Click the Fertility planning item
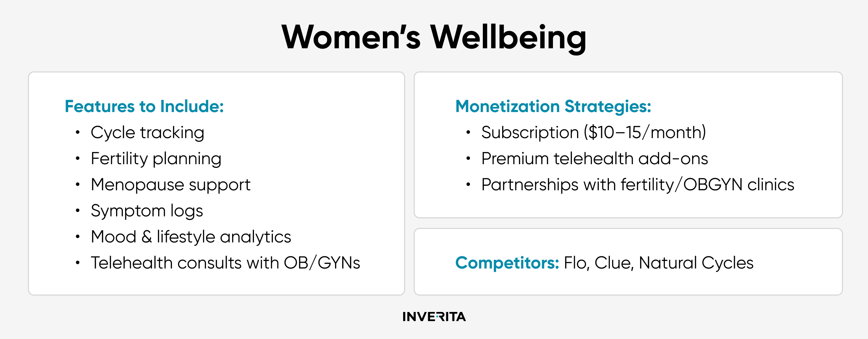The width and height of the screenshot is (868, 339). pos(156,158)
